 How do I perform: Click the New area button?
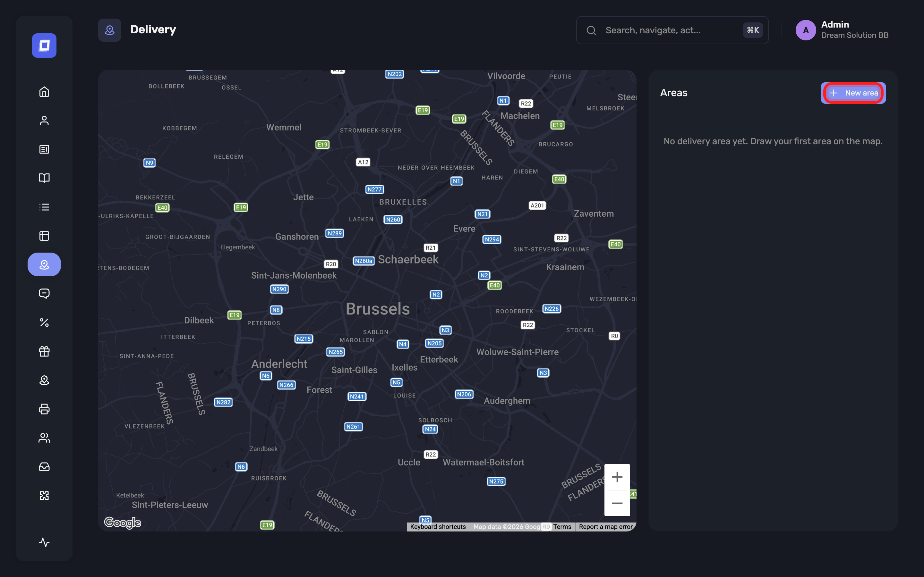[x=853, y=93]
